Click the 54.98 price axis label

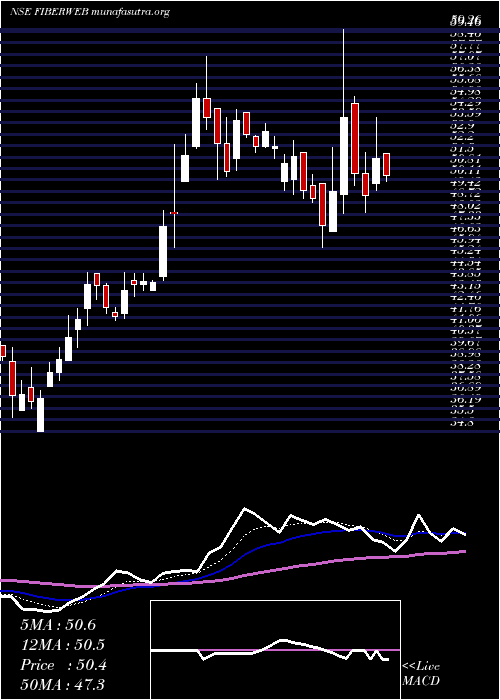pos(465,91)
